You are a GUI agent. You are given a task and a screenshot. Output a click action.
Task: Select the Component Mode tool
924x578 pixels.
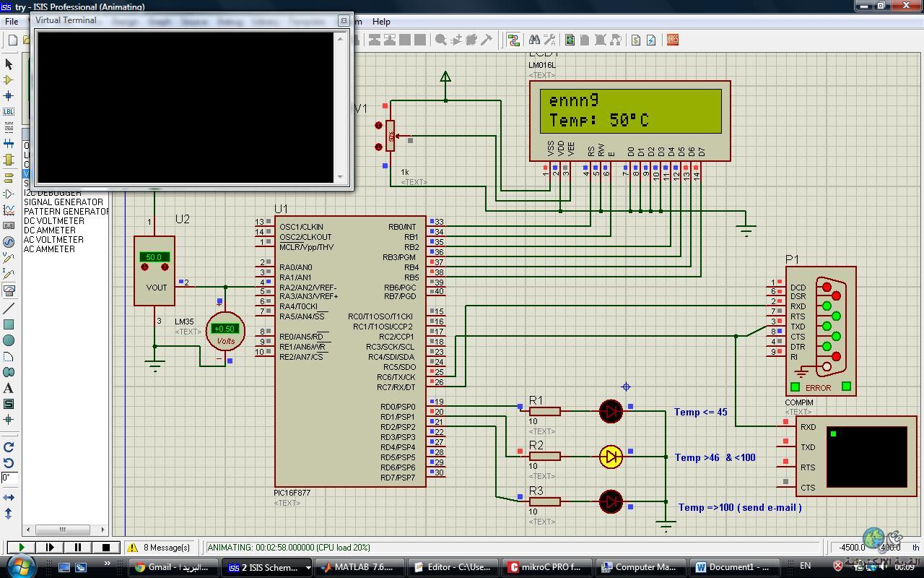pyautogui.click(x=9, y=80)
